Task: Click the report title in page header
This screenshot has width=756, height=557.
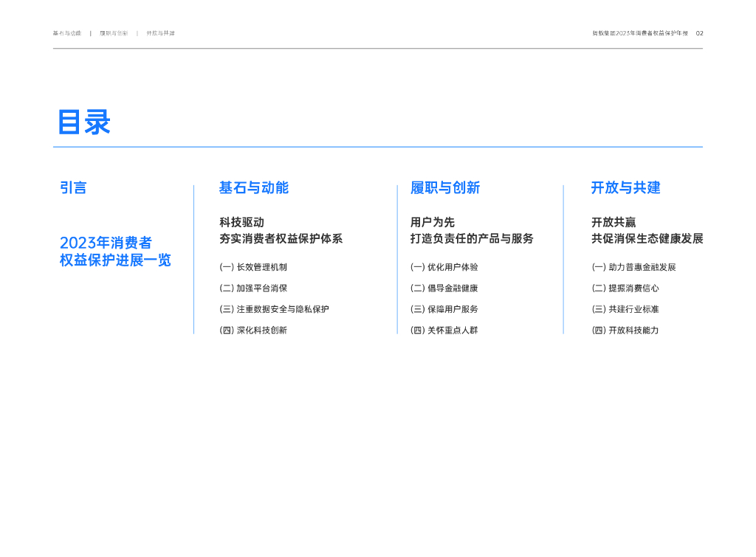Action: click(640, 33)
